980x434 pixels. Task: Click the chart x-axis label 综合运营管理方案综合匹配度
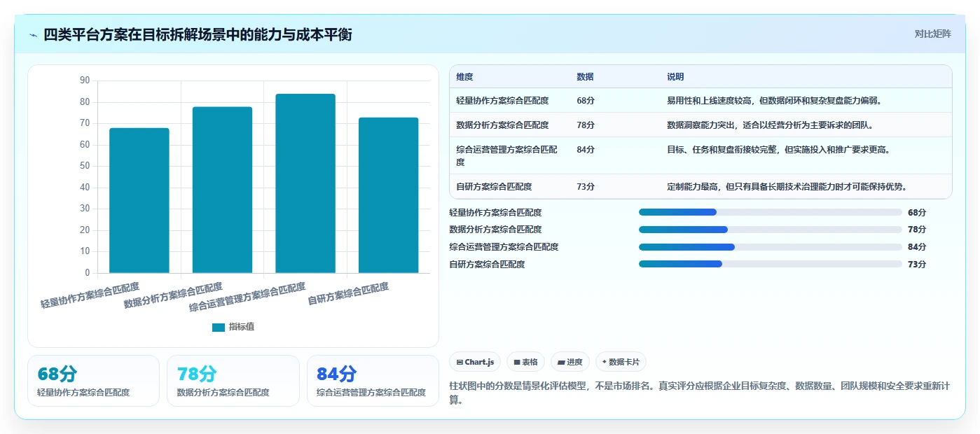click(247, 297)
